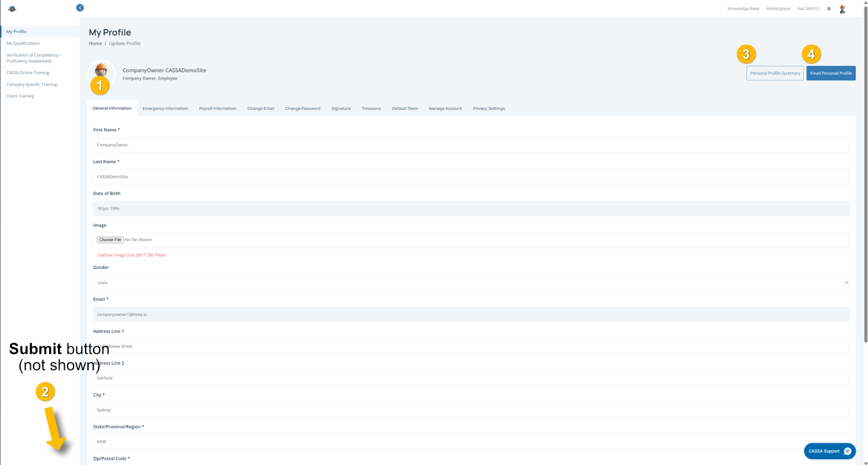Click the Update Profile breadcrumb text
Image resolution: width=868 pixels, height=465 pixels.
pos(124,43)
